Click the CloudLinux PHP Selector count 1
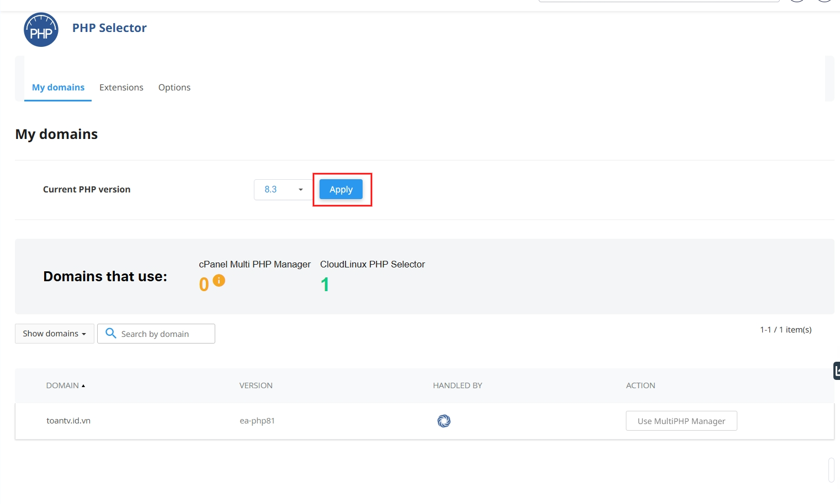840x504 pixels. [x=325, y=285]
